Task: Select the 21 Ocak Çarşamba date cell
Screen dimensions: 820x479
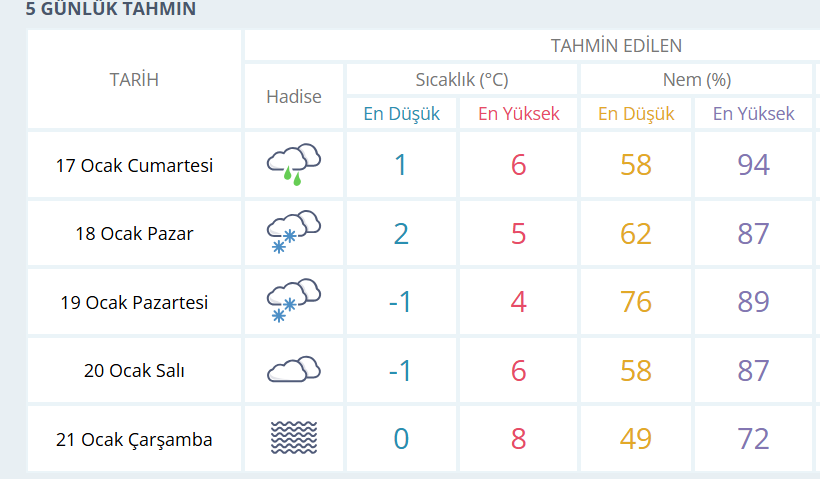Action: click(134, 439)
